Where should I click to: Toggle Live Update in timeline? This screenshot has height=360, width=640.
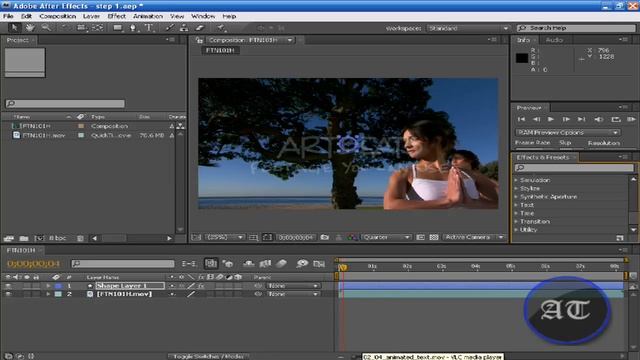211,264
